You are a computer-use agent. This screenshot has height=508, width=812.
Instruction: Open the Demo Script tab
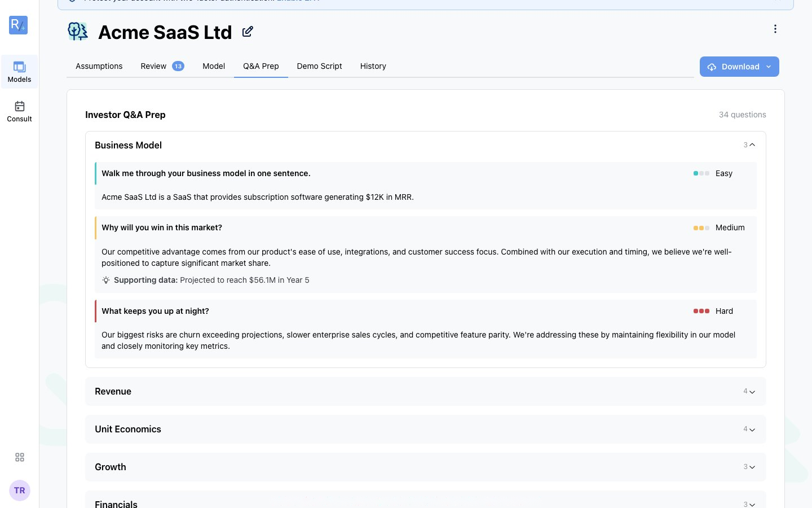pyautogui.click(x=319, y=66)
